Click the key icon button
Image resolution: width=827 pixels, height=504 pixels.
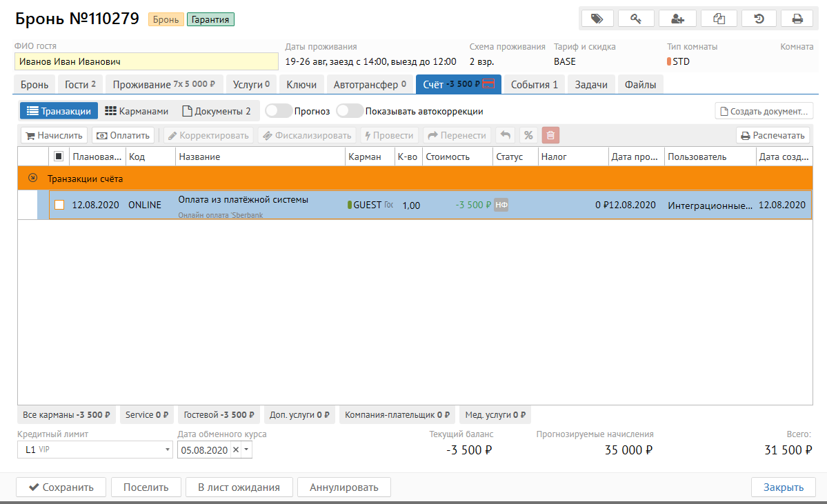(636, 19)
